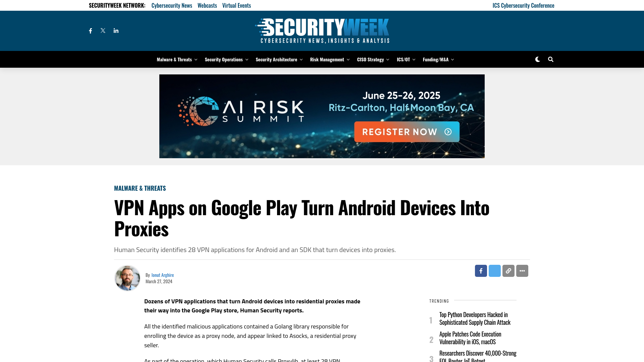This screenshot has height=362, width=644.
Task: Click the SecurityWeek LinkedIn icon
Action: click(x=115, y=30)
